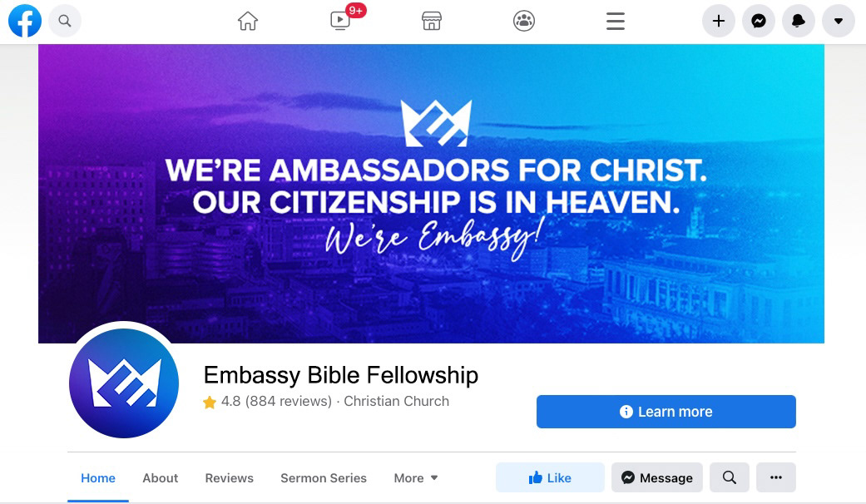The image size is (866, 504).
Task: Open the Groups icon
Action: [x=523, y=21]
